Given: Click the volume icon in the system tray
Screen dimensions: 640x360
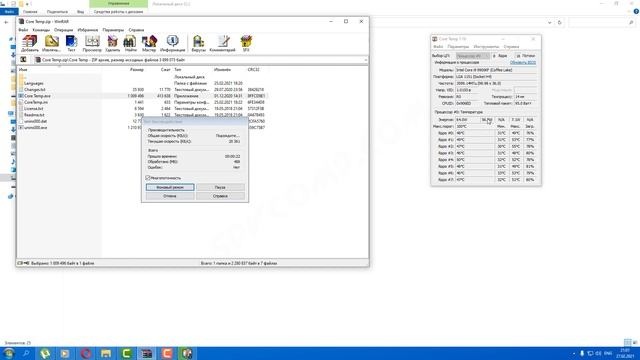Looking at the screenshot, I should pyautogui.click(x=599, y=353).
